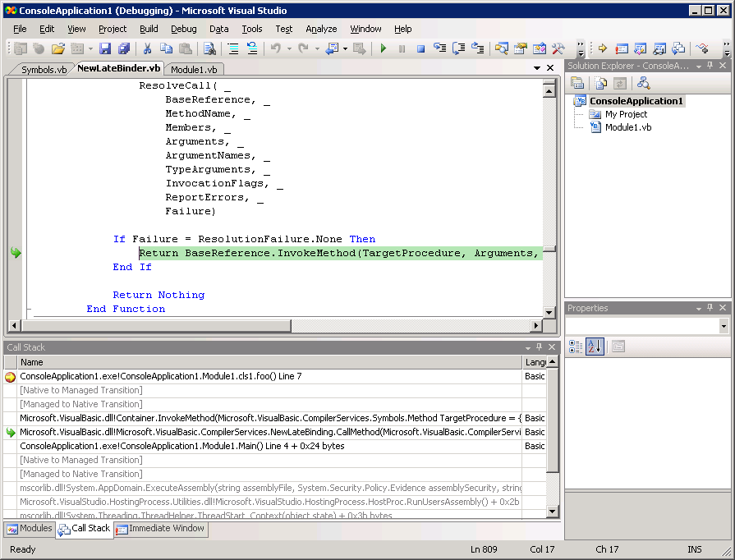Screen dimensions: 735x560
Task: Click code editor horizontal scrollbar right arrow
Action: [x=536, y=325]
